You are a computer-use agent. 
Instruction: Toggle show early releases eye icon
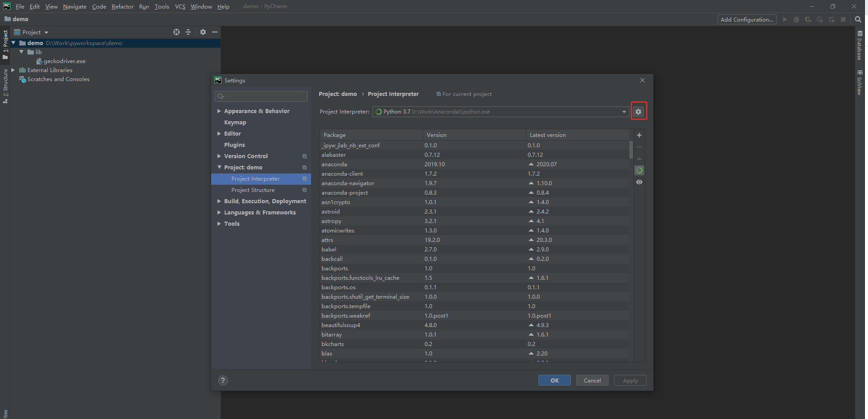(639, 182)
